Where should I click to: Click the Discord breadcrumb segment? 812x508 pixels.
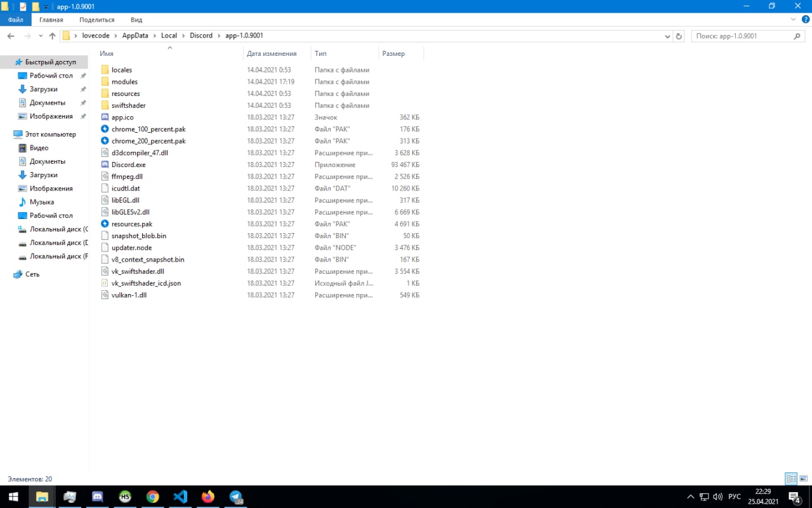point(201,36)
